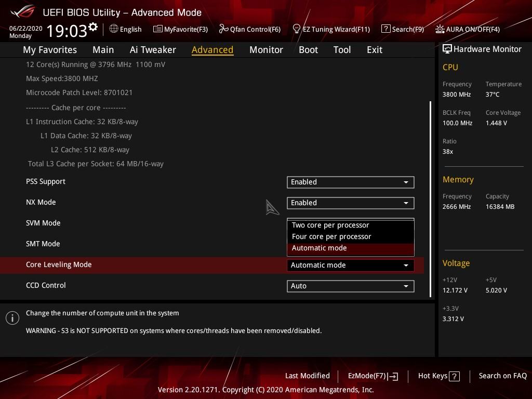Click the EZ Tuning Wizard bulb icon
Screen dimensions: 532x399
click(296, 29)
